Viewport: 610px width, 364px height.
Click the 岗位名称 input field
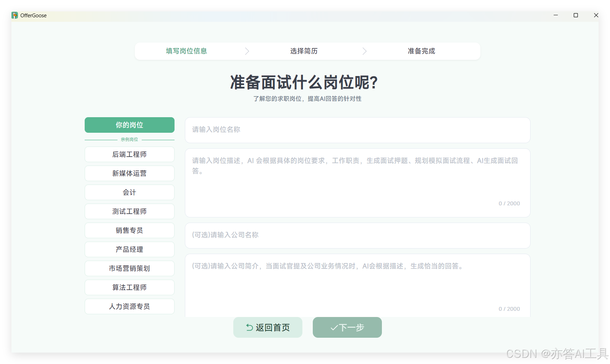point(357,130)
